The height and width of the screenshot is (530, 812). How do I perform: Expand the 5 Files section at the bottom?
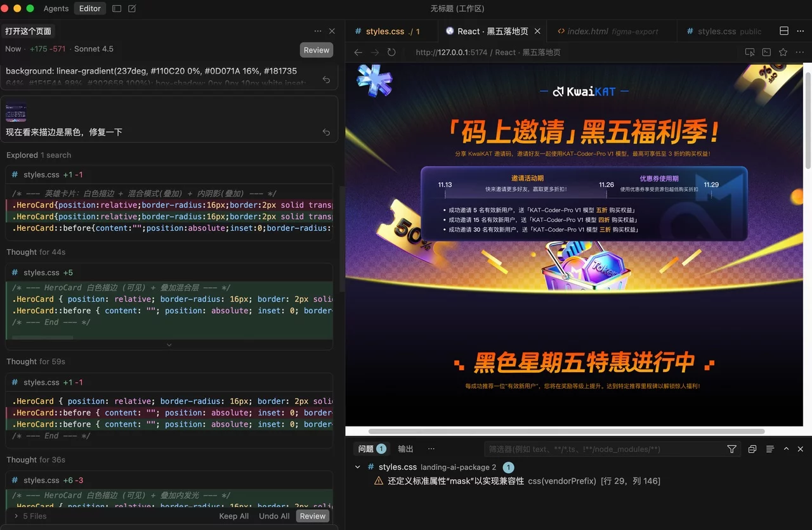click(16, 516)
